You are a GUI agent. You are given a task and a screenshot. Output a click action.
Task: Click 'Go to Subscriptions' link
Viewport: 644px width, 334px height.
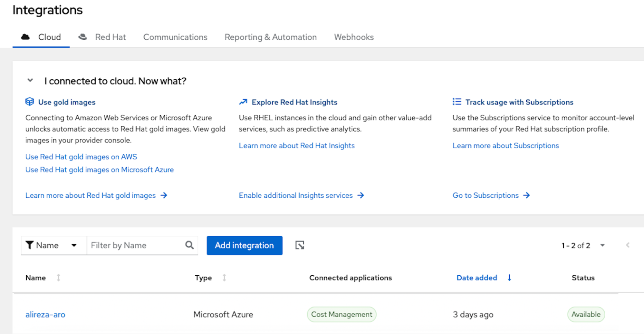tap(491, 195)
